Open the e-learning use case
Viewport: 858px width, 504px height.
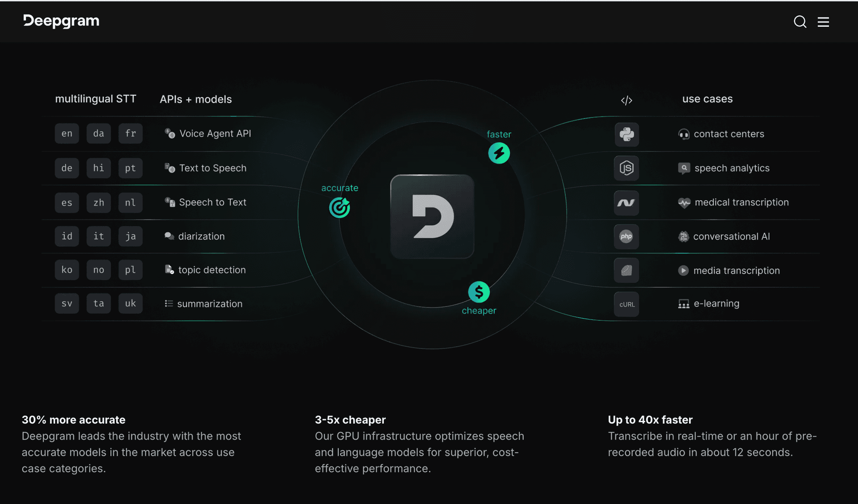pos(716,304)
